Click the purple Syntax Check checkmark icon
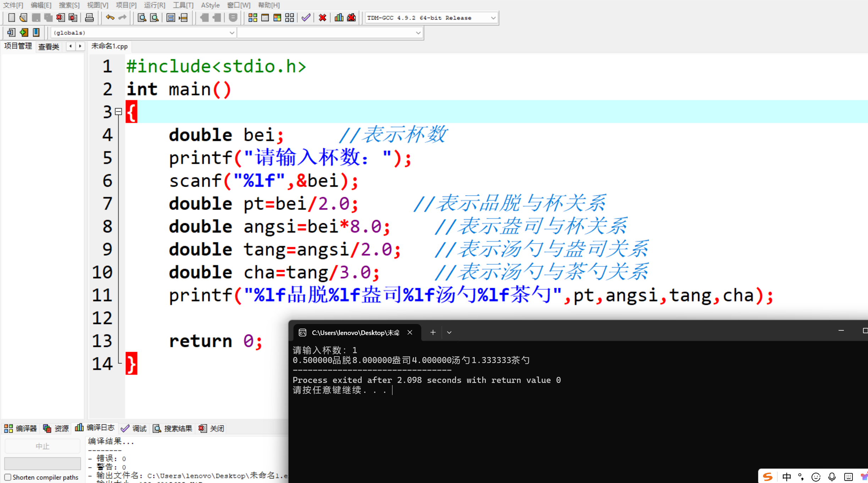 (306, 18)
